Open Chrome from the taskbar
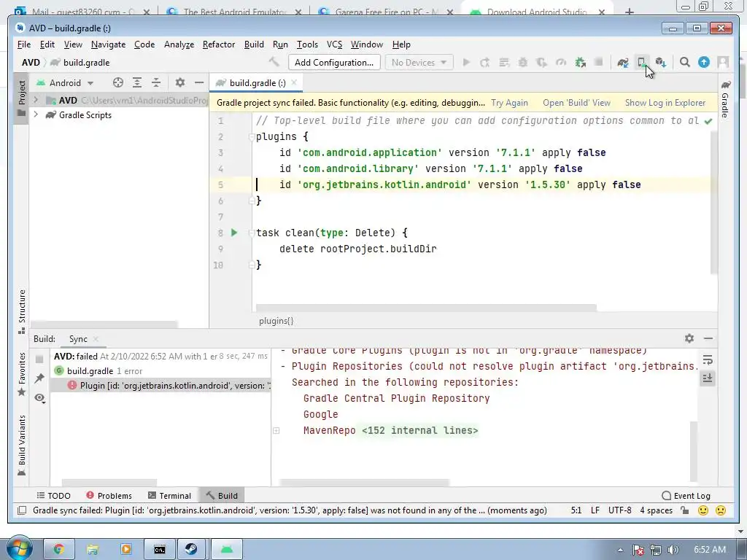The width and height of the screenshot is (747, 560). click(58, 550)
